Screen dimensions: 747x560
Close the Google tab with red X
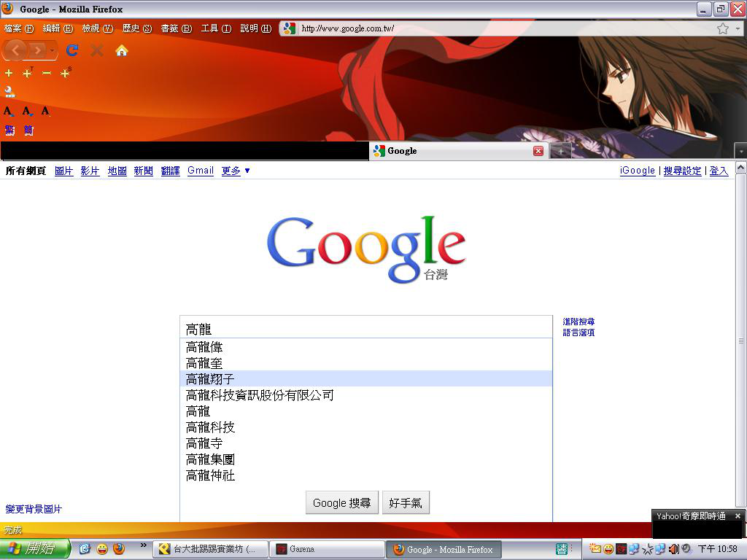click(538, 151)
